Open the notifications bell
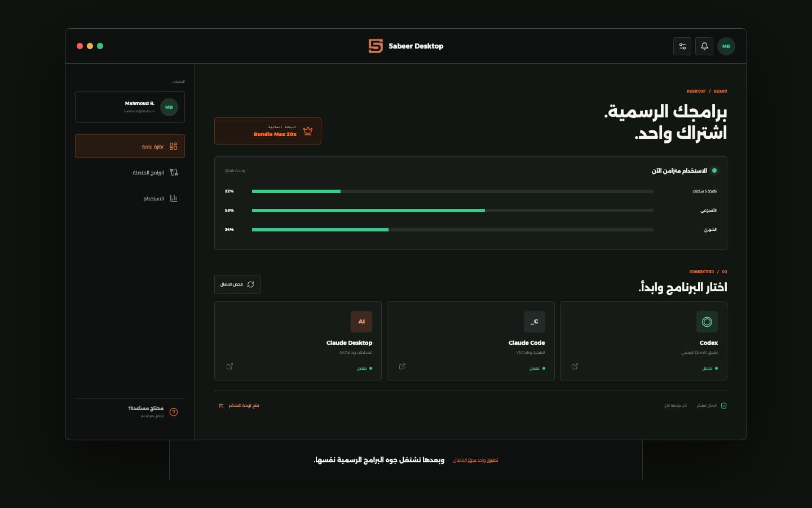812x508 pixels. [x=704, y=46]
